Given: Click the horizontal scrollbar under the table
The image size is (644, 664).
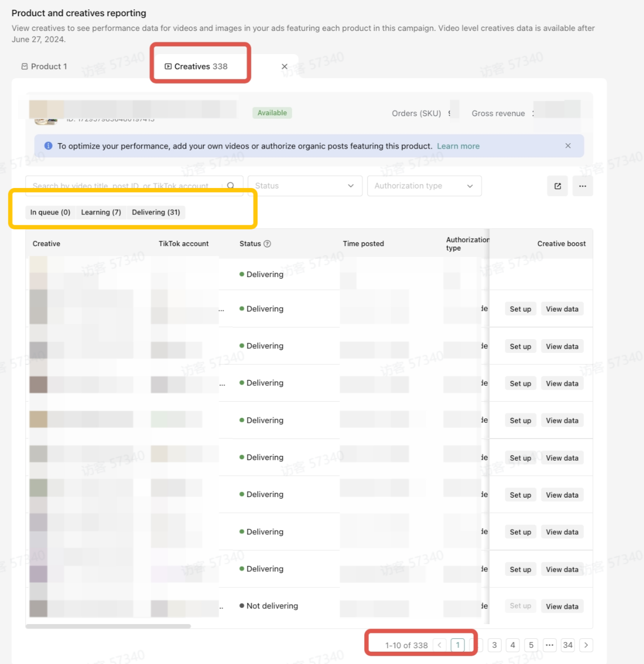Looking at the screenshot, I should coord(108,627).
